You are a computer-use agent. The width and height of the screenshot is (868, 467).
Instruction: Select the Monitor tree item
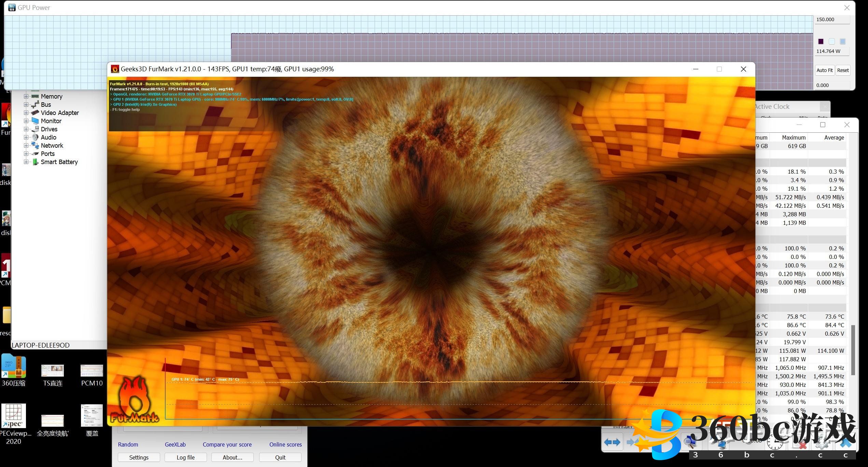51,121
